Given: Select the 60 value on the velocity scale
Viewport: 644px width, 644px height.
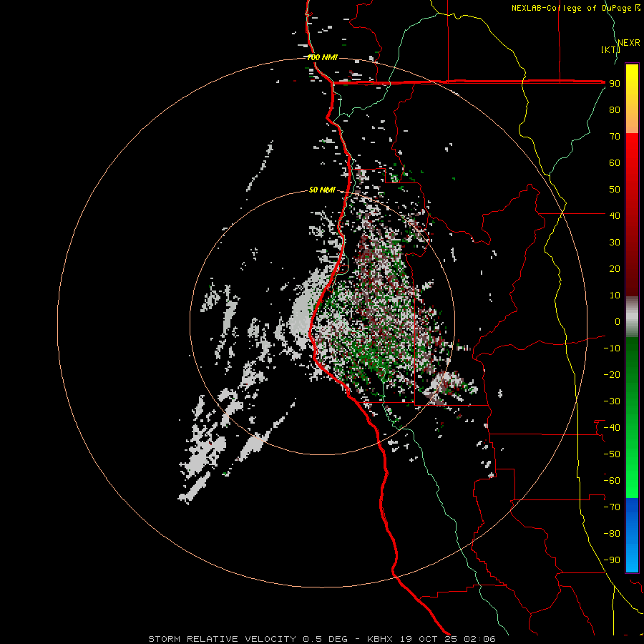Looking at the screenshot, I should pyautogui.click(x=615, y=162).
